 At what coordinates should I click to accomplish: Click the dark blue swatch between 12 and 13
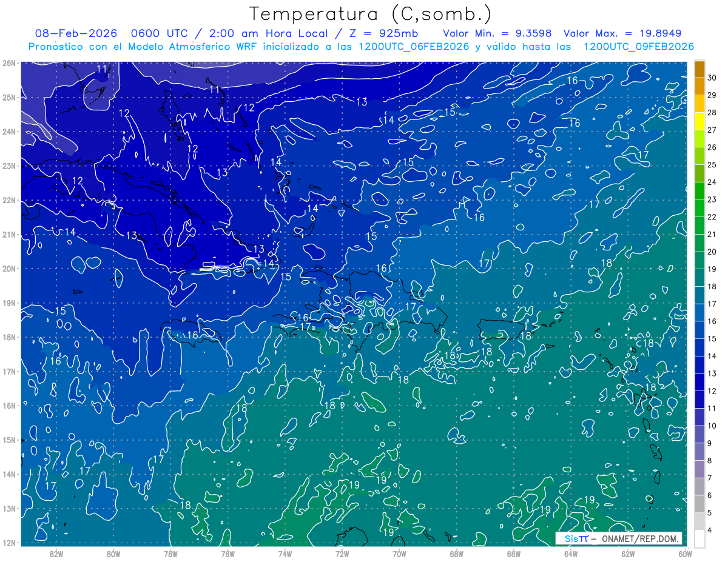[699, 382]
